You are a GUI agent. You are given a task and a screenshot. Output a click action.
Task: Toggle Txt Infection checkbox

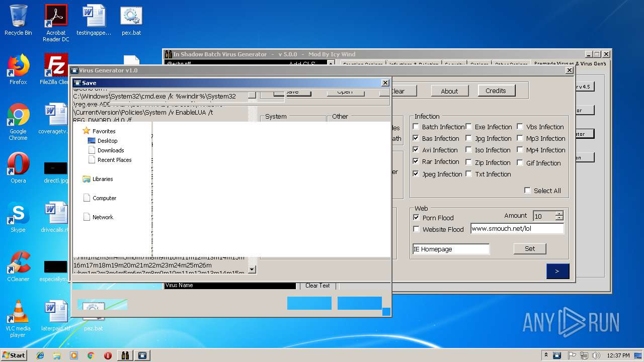[468, 173]
